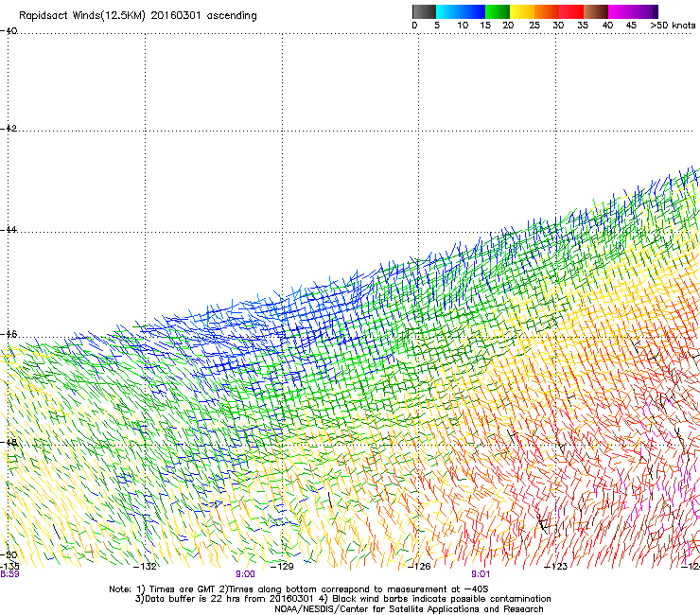Click the -42 latitude axis label
Viewport: 700px width, 615px height.
click(9, 128)
